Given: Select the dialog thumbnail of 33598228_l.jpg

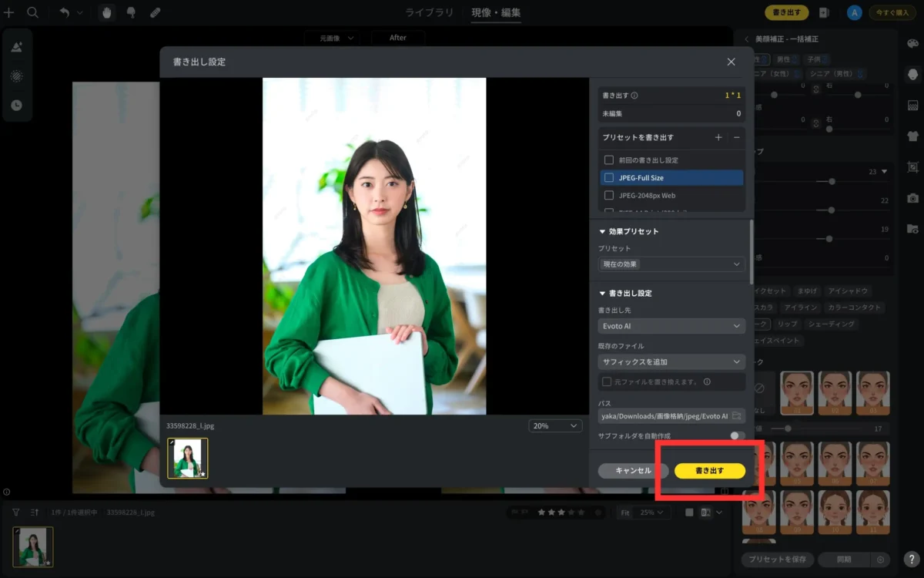Looking at the screenshot, I should tap(188, 459).
